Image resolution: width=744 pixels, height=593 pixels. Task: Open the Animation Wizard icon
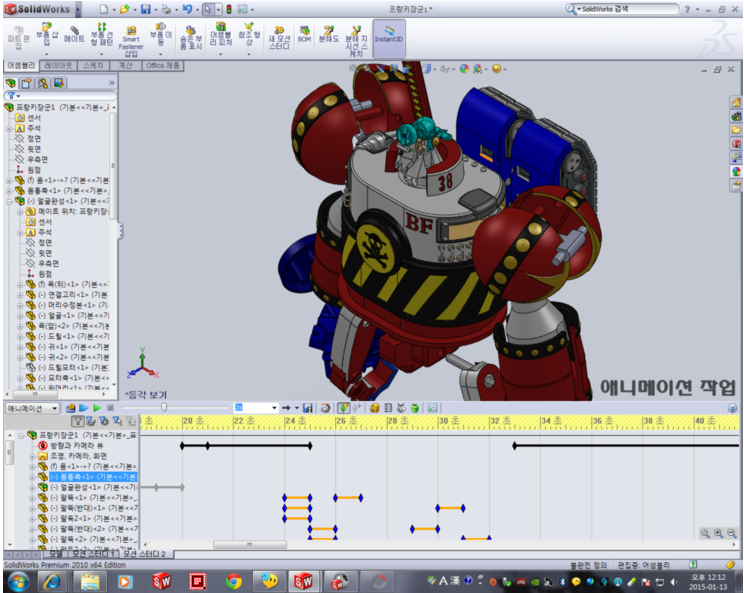click(x=326, y=408)
